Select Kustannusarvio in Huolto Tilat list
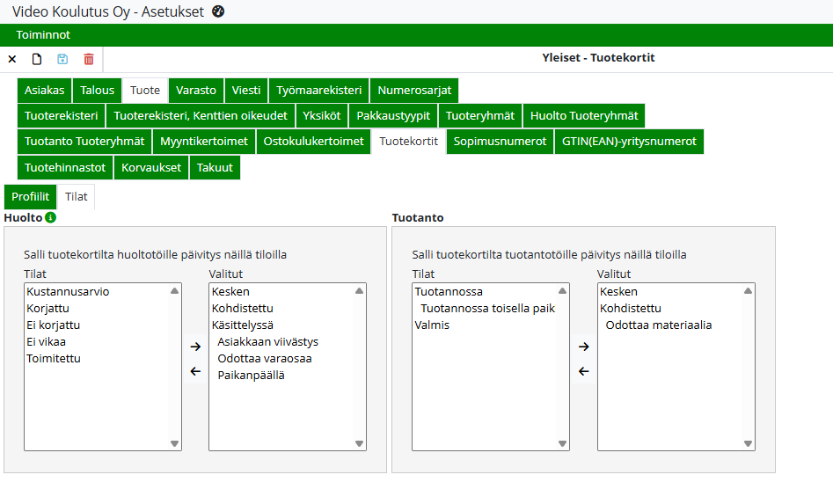This screenshot has width=833, height=504. [68, 292]
